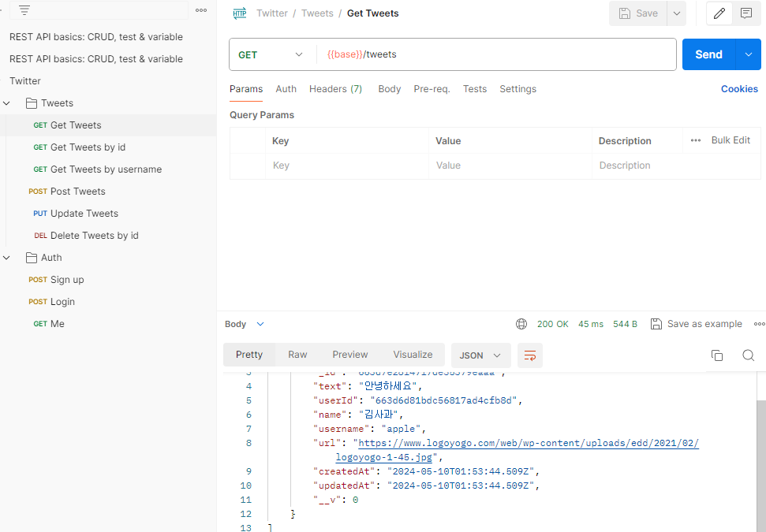Click the request URL field

coord(496,54)
